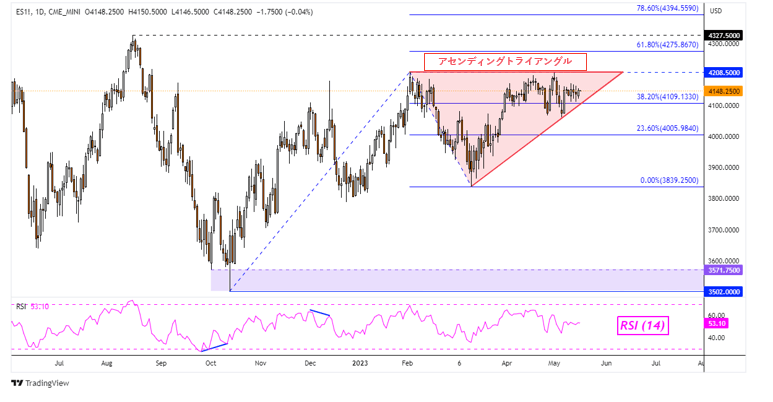The height and width of the screenshot is (402, 773).
Task: Click the orange 4148.2500 current price tag
Action: click(724, 91)
